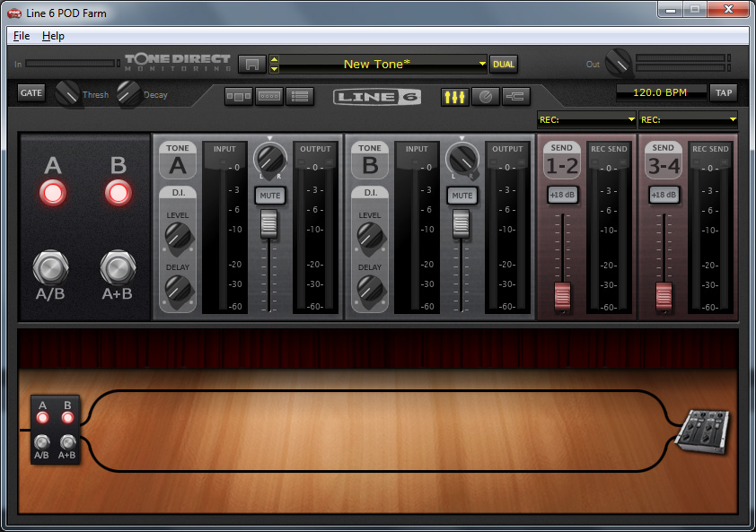Expand the second REC source dropdown
The width and height of the screenshot is (756, 532).
[x=688, y=118]
